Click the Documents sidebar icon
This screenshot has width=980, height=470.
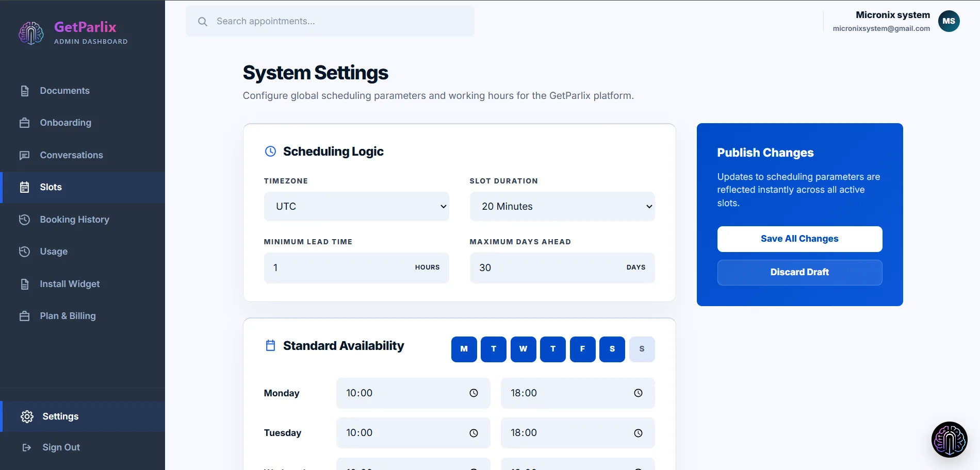pos(24,91)
